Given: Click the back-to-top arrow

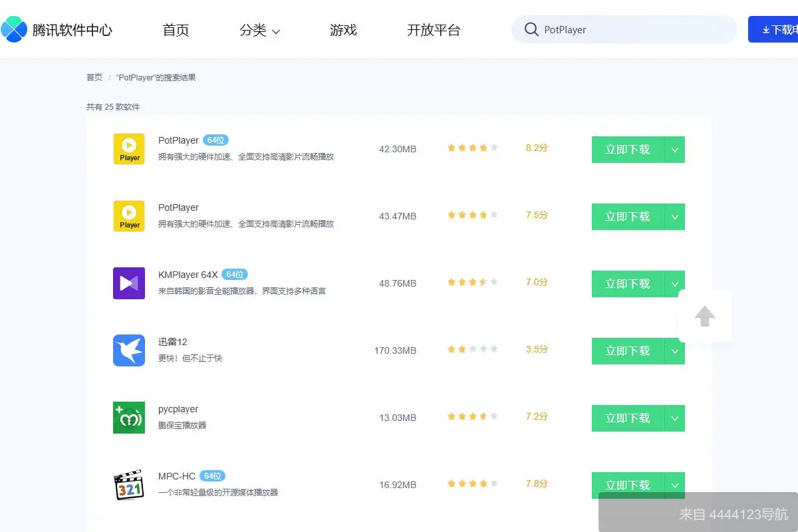Looking at the screenshot, I should 704,317.
